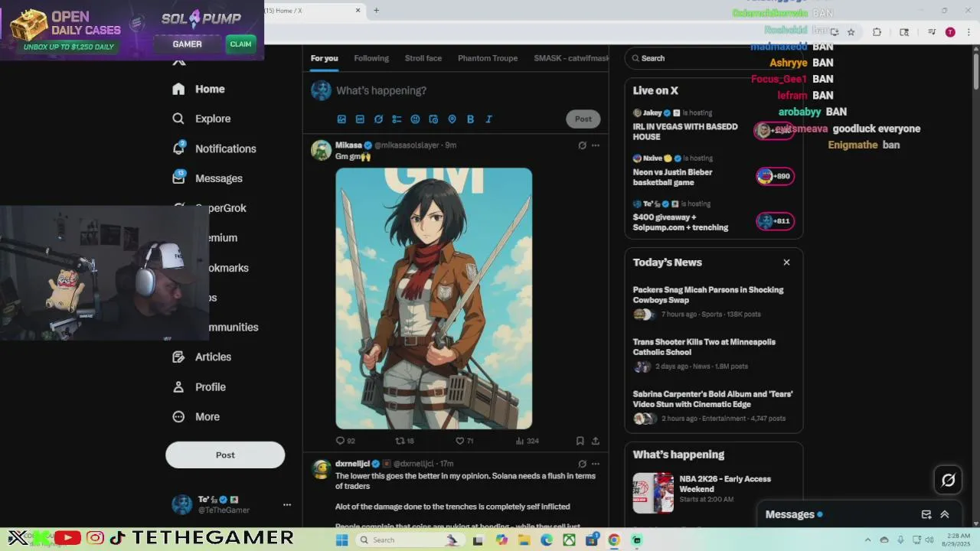Switch to SMASK - catwifmask tab

pos(571,58)
